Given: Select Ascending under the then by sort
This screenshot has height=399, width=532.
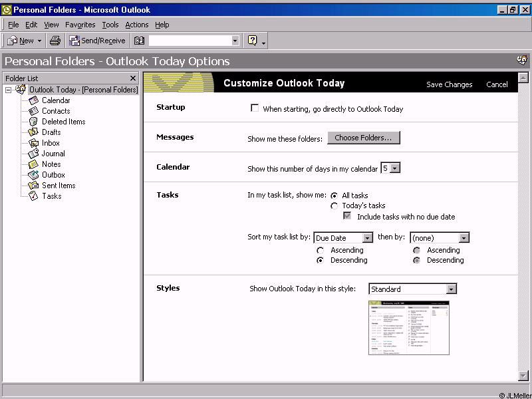Looking at the screenshot, I should click(417, 251).
